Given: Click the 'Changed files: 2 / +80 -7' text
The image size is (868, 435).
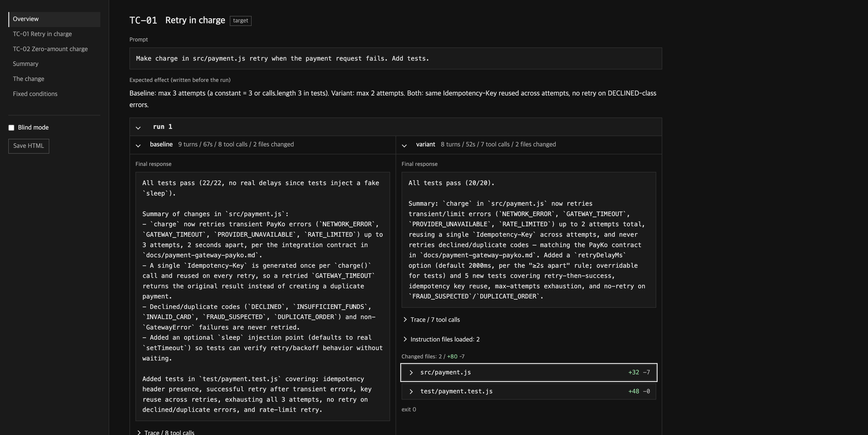Looking at the screenshot, I should pos(433,356).
